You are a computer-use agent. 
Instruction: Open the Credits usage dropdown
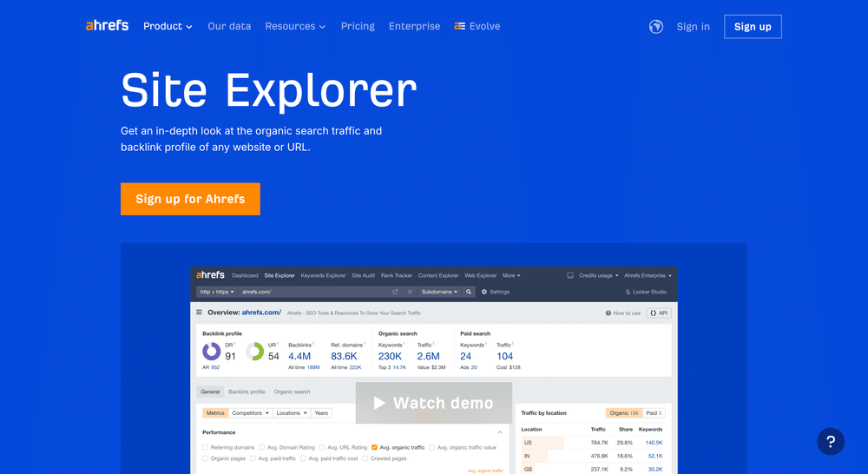click(x=598, y=275)
